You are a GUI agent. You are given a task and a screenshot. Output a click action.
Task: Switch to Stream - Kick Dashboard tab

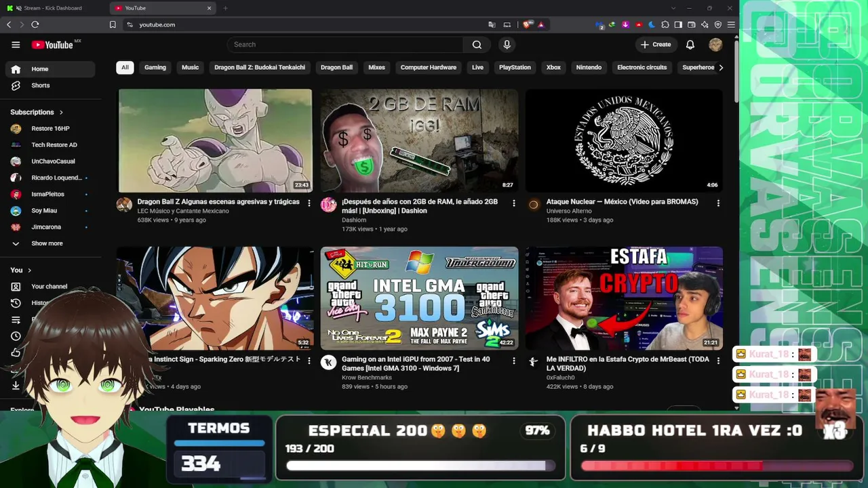(x=52, y=8)
